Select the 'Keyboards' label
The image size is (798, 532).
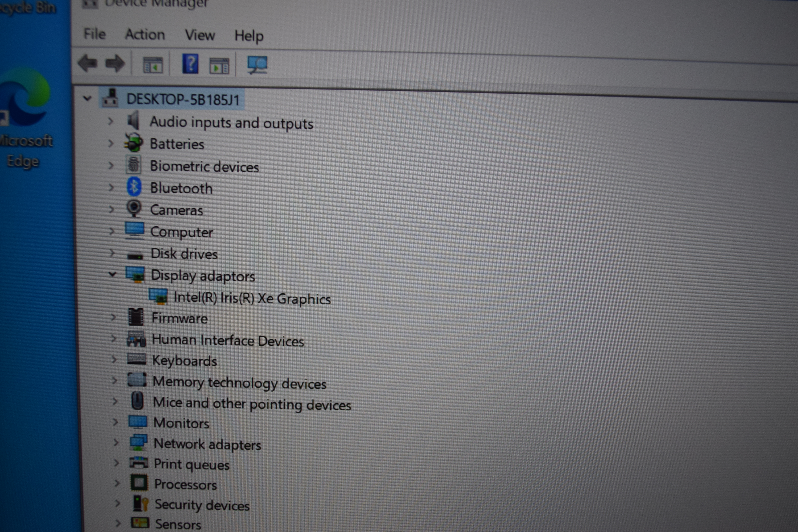coord(185,361)
